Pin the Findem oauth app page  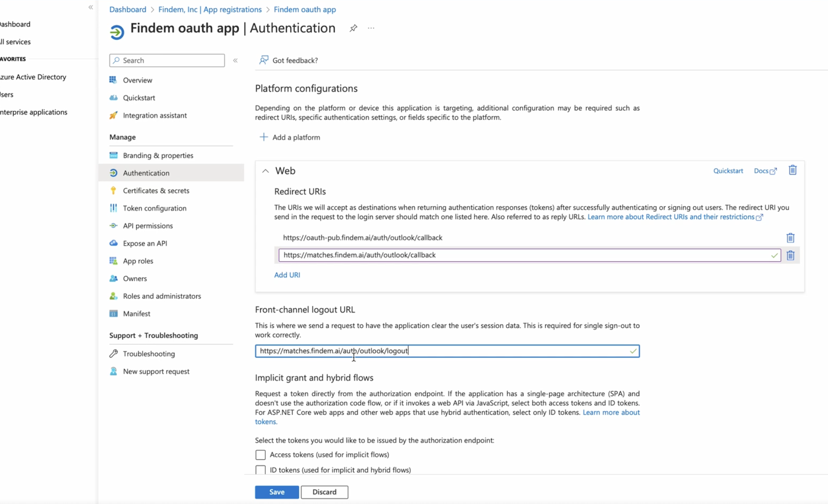click(x=353, y=28)
